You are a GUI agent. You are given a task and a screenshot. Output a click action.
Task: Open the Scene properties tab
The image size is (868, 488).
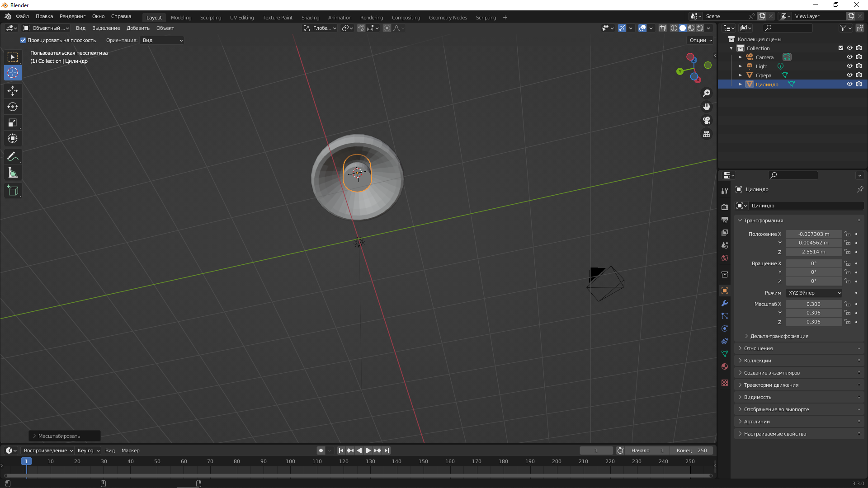[x=725, y=245]
